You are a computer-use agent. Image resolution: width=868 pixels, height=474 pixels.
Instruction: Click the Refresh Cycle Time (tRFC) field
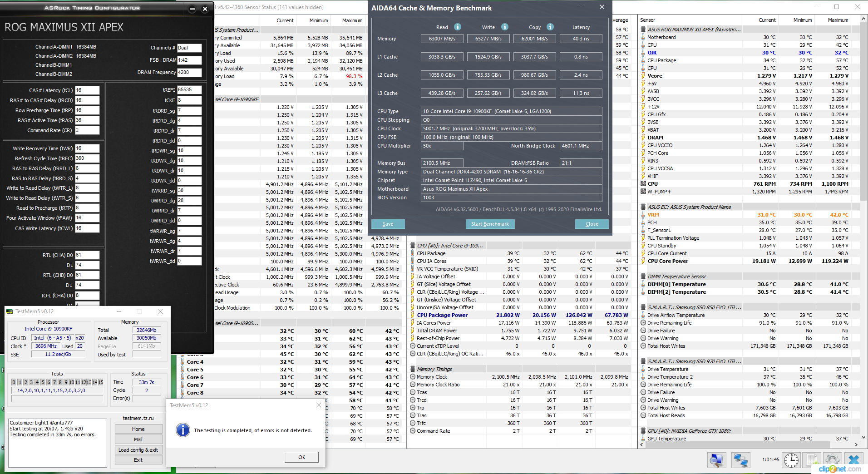click(87, 158)
